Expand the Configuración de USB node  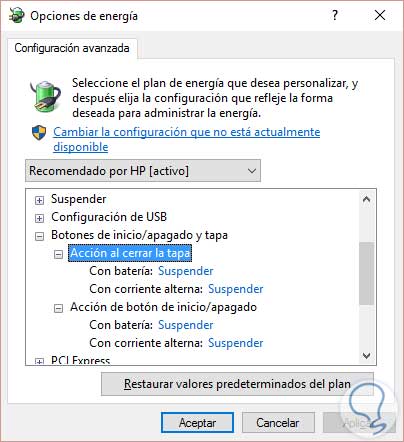click(x=39, y=218)
